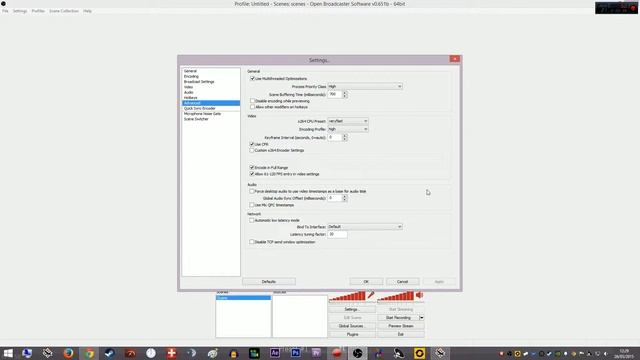Screen dimensions: 640x360
Task: Confirm settings with OK button
Action: [366, 282]
